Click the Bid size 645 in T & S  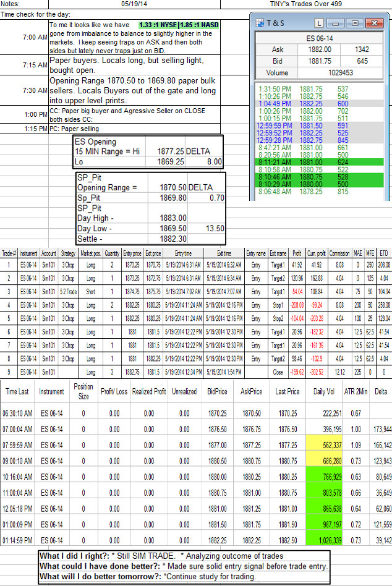tap(362, 61)
